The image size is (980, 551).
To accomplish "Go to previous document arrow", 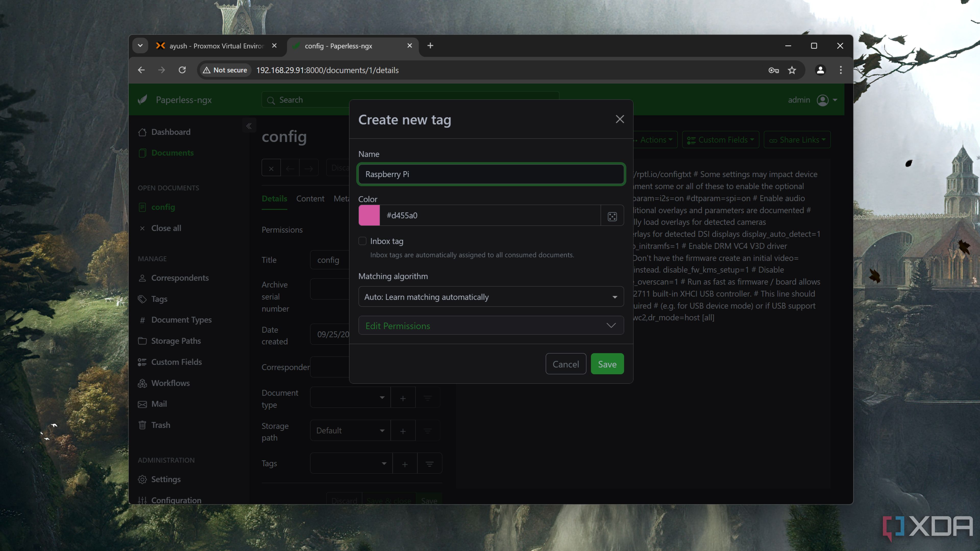I will [290, 168].
